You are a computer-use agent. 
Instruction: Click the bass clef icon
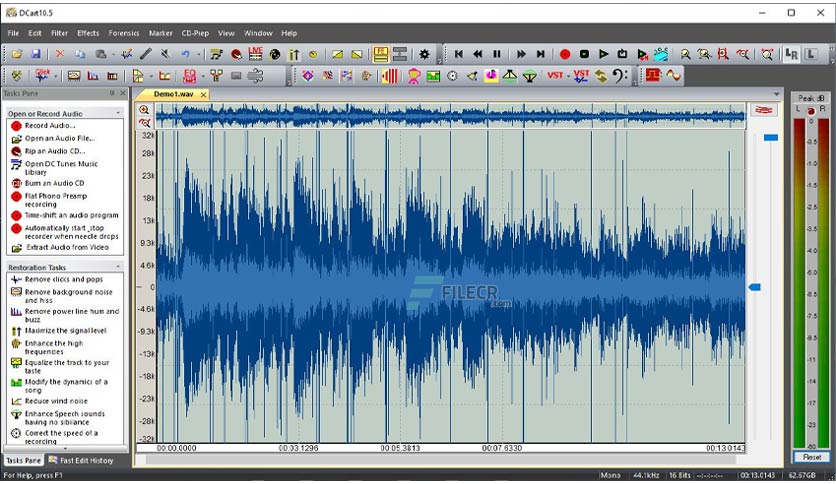tap(620, 76)
